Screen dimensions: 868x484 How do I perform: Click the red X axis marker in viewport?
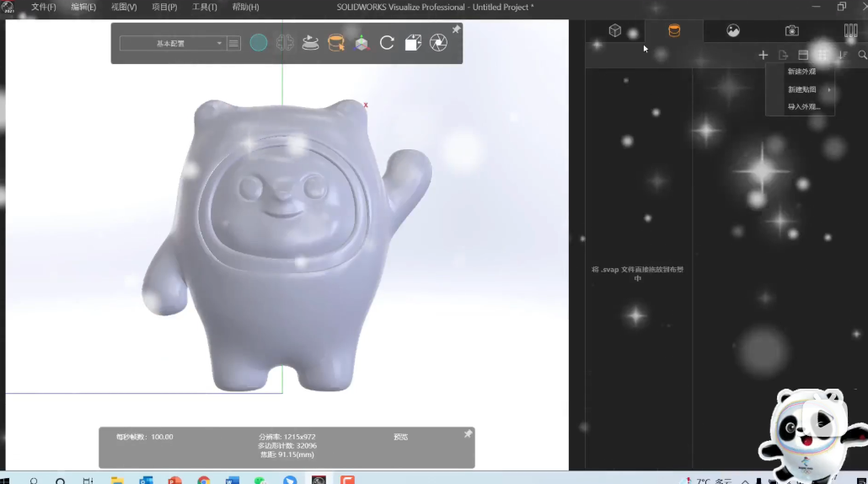pyautogui.click(x=366, y=105)
